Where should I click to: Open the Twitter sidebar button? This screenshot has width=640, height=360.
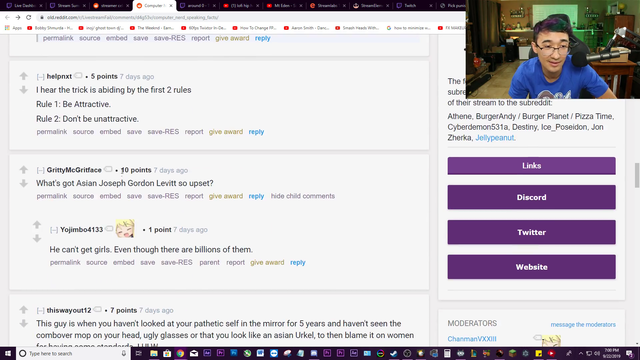point(531,232)
